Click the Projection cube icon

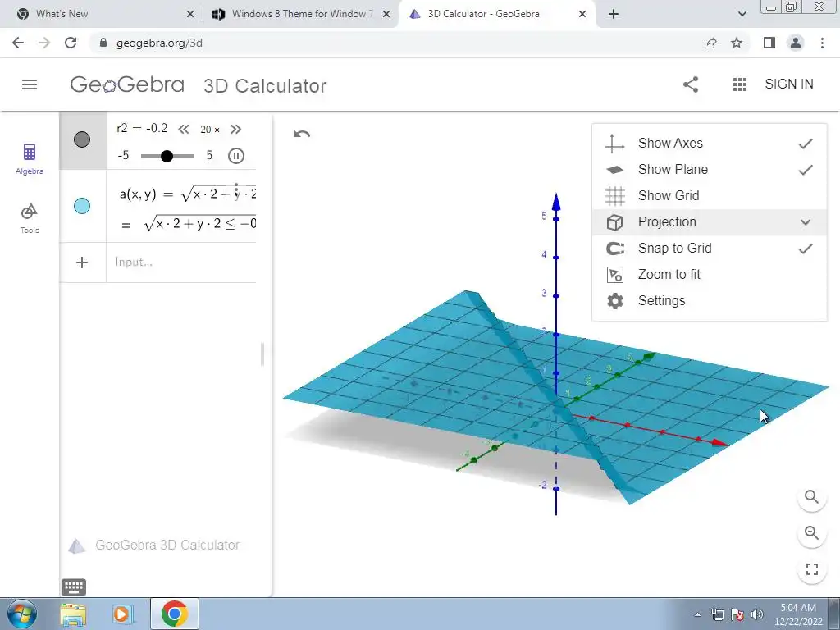click(x=615, y=222)
